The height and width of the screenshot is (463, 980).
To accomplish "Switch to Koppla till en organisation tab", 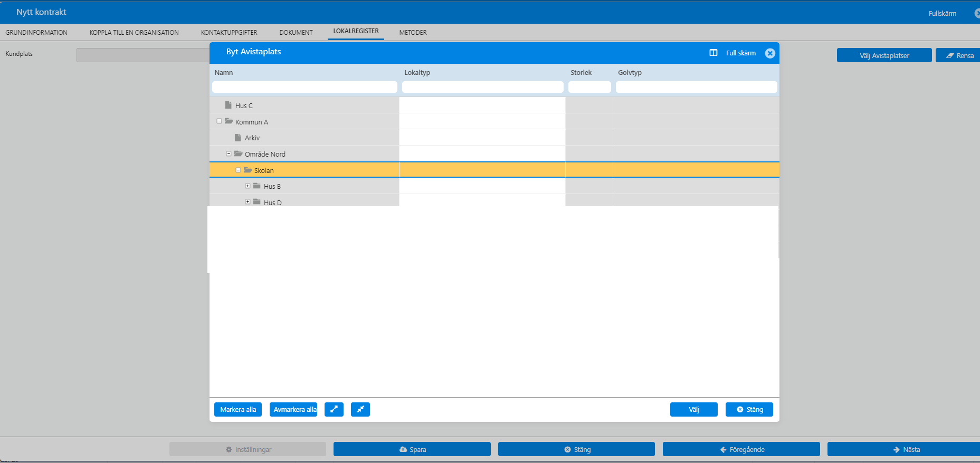I will pos(134,32).
